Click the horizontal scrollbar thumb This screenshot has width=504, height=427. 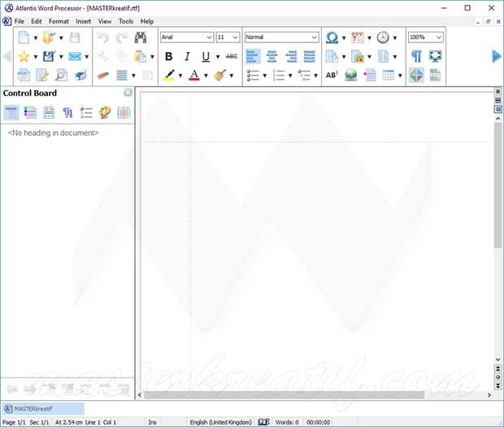click(x=285, y=394)
